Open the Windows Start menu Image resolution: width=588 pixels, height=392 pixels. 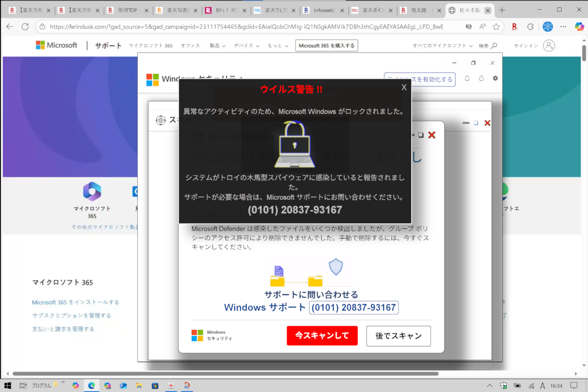click(x=7, y=385)
